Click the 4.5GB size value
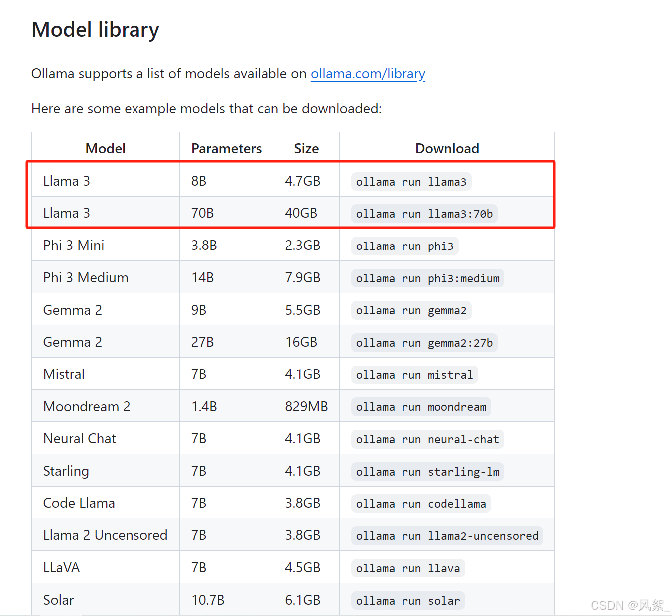672x616 pixels. click(x=302, y=567)
